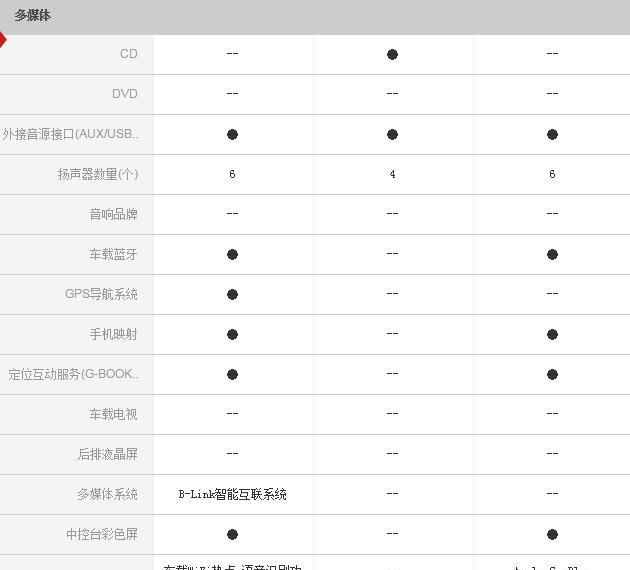Click the first-column dot in the 中控台彩色屏 row
This screenshot has width=630, height=570.
click(232, 535)
